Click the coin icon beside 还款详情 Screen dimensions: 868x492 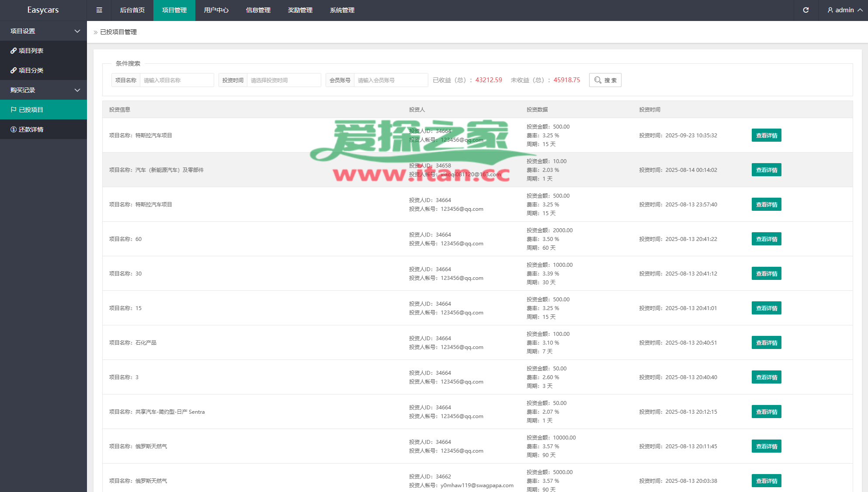click(14, 129)
